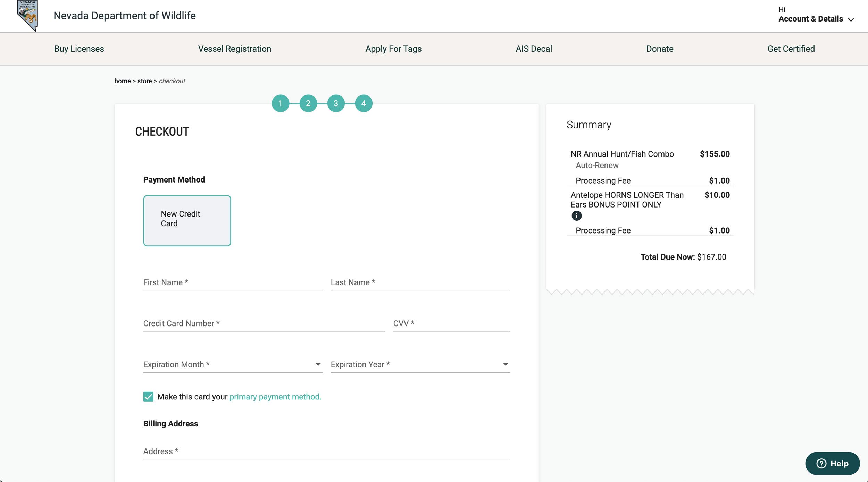Expand the Account & Details menu
The height and width of the screenshot is (482, 868).
[x=816, y=19]
